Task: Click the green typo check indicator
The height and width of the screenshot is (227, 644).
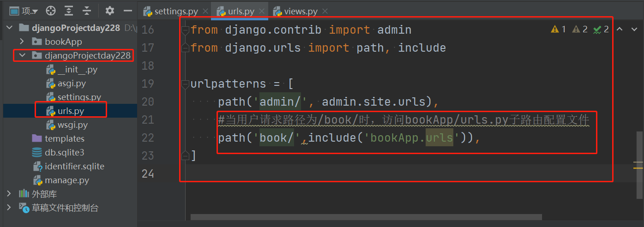Action: pyautogui.click(x=601, y=30)
